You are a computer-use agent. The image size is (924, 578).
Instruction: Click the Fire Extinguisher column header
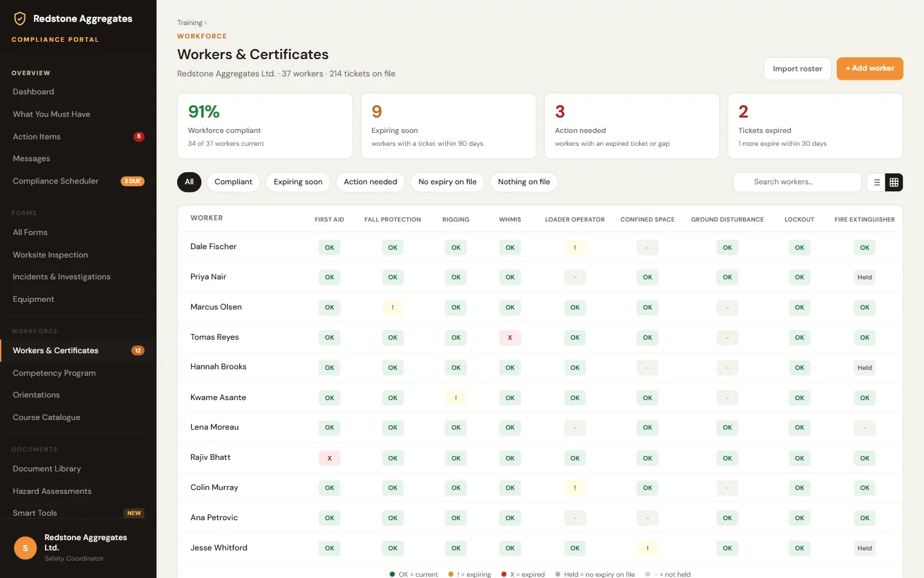click(864, 220)
